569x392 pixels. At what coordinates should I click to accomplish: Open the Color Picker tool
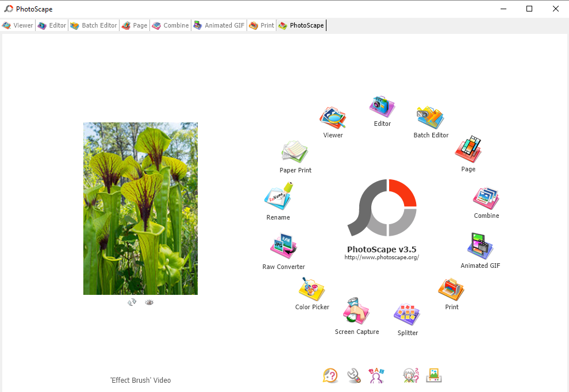312,289
